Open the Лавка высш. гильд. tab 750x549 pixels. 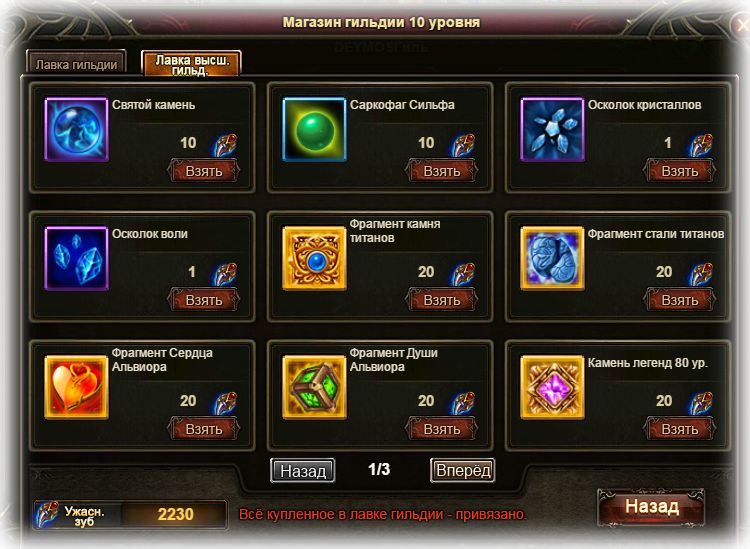191,64
